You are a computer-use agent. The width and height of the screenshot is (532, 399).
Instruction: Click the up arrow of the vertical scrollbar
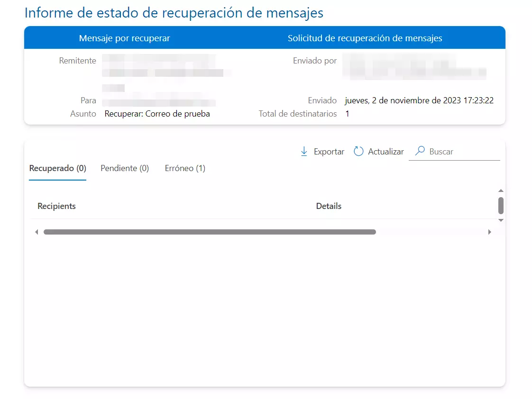(x=501, y=190)
